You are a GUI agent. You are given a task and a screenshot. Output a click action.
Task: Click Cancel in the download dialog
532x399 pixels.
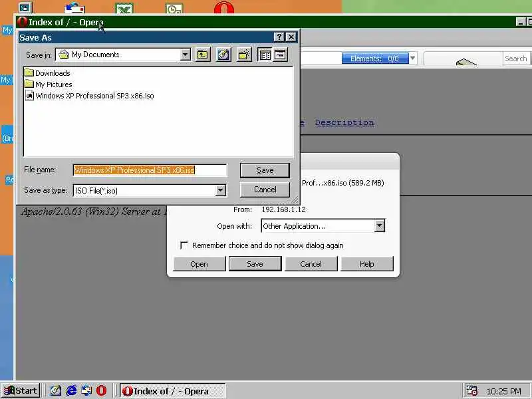pos(311,264)
